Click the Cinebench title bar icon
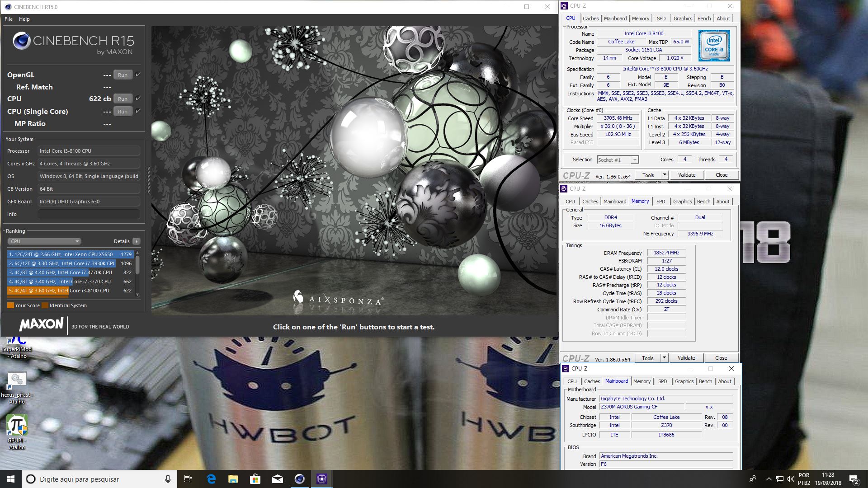Screen dimensions: 868x488 point(8,7)
